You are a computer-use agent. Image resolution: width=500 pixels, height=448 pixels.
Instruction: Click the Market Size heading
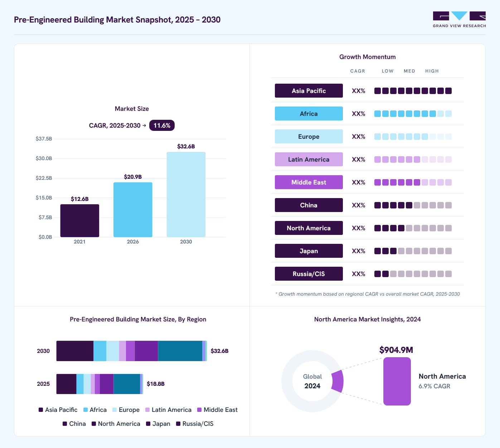pyautogui.click(x=132, y=109)
